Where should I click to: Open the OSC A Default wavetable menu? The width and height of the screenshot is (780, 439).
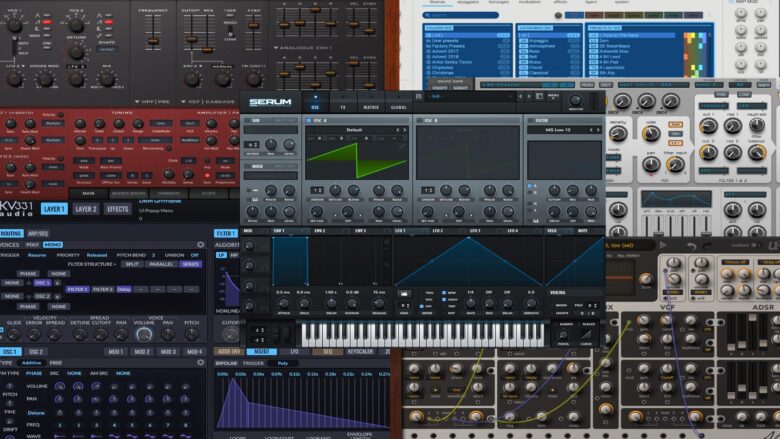click(x=354, y=130)
